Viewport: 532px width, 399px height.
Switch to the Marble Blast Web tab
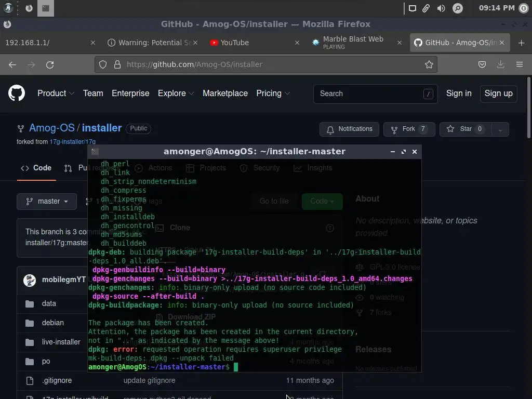point(356,43)
